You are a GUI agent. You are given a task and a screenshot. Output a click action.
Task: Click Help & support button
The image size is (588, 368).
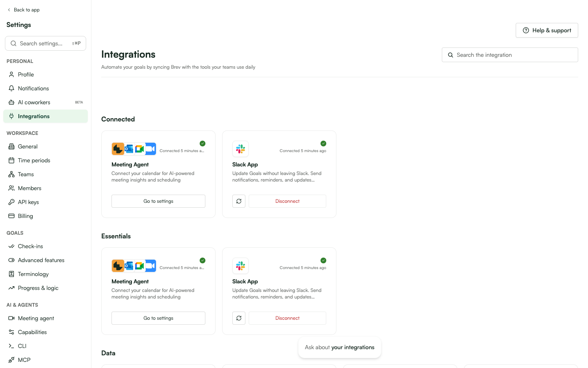tap(547, 30)
